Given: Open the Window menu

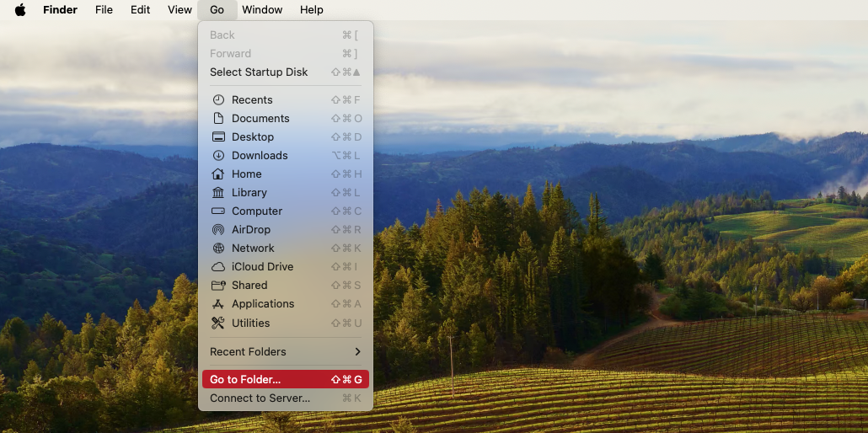Looking at the screenshot, I should [262, 10].
